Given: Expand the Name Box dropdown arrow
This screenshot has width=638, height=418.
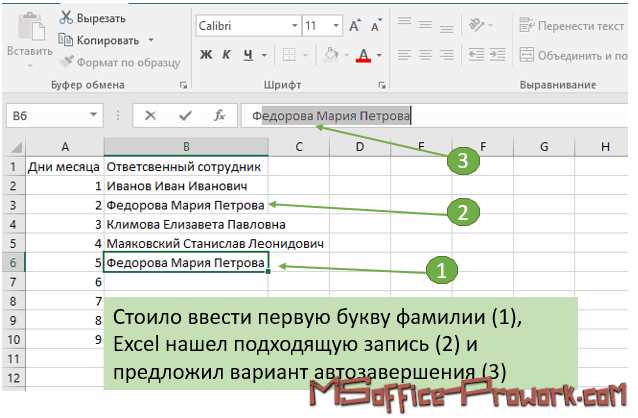Looking at the screenshot, I should pyautogui.click(x=94, y=115).
